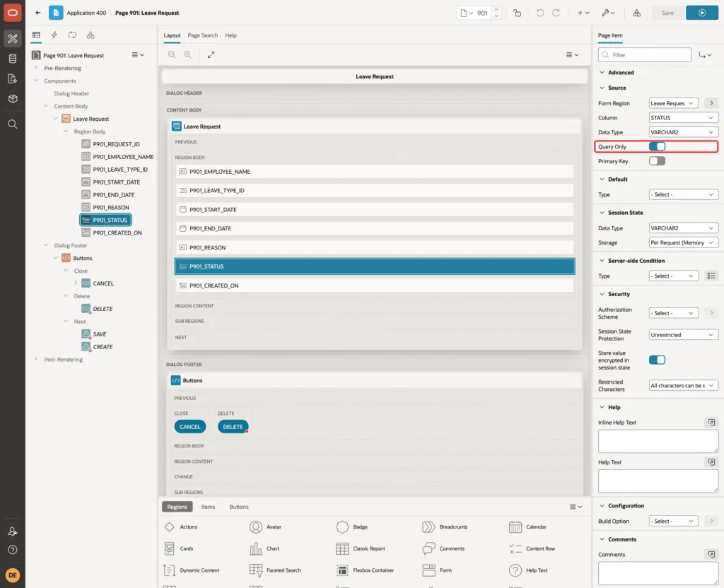Click DELETE button in layout footer
Screen dimensions: 724x588
click(233, 427)
